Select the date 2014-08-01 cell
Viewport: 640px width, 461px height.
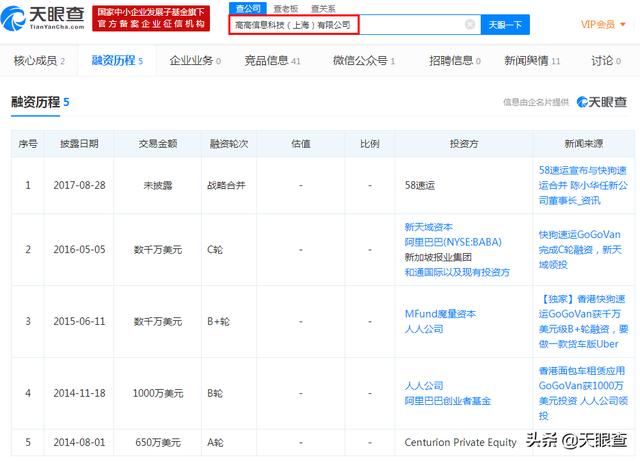point(79,442)
